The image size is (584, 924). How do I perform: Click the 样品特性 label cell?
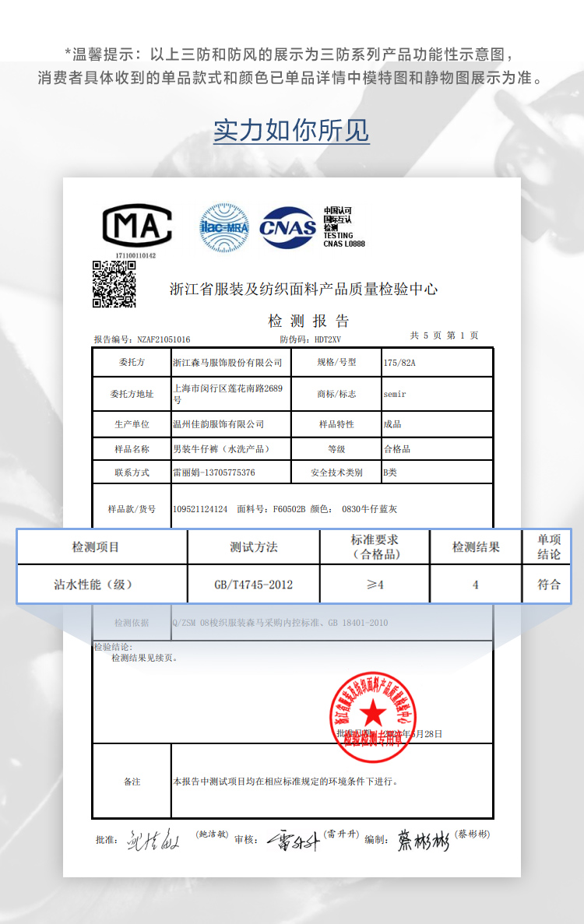click(336, 424)
